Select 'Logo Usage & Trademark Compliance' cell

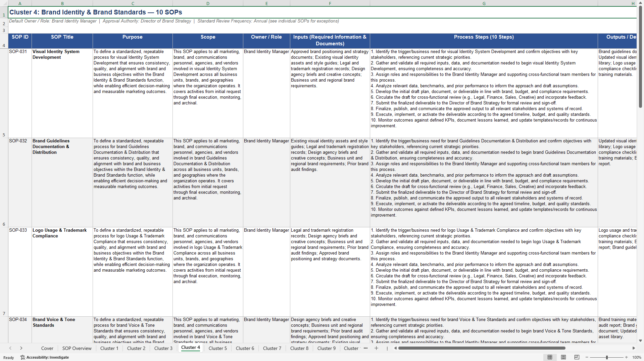click(x=62, y=272)
